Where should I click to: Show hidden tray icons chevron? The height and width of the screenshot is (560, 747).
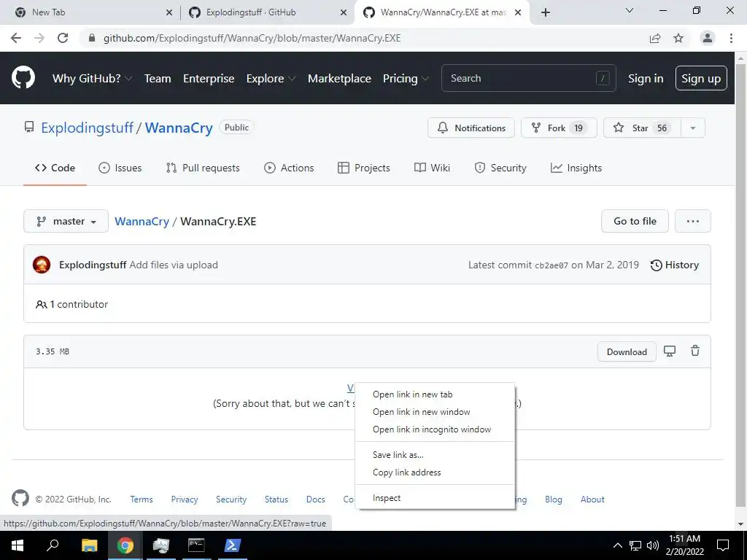point(617,545)
